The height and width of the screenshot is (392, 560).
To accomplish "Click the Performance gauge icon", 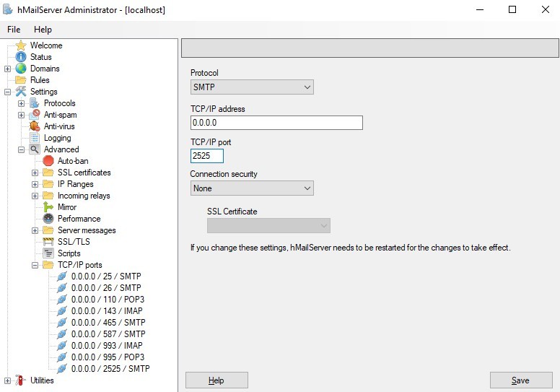I will pyautogui.click(x=48, y=219).
